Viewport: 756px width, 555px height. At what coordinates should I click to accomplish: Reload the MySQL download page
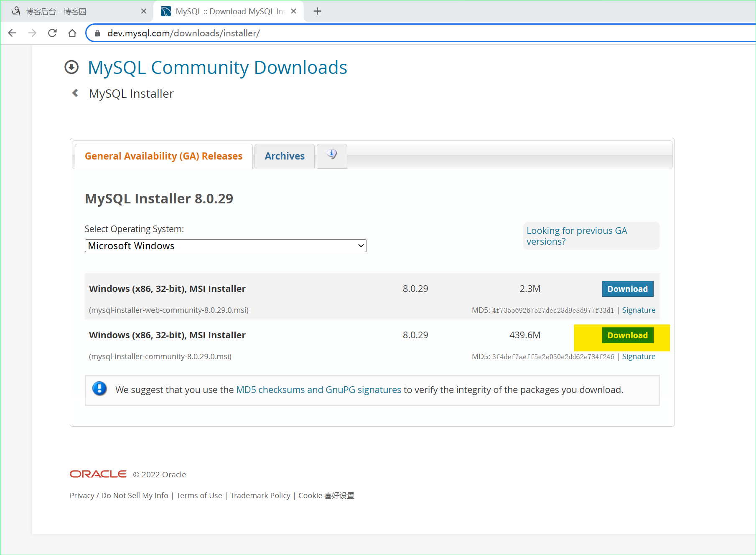point(52,33)
